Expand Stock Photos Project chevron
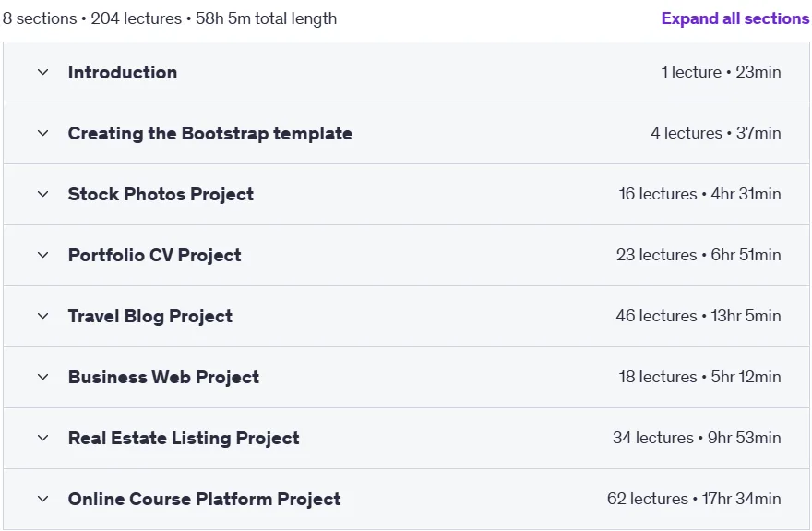 click(x=43, y=194)
